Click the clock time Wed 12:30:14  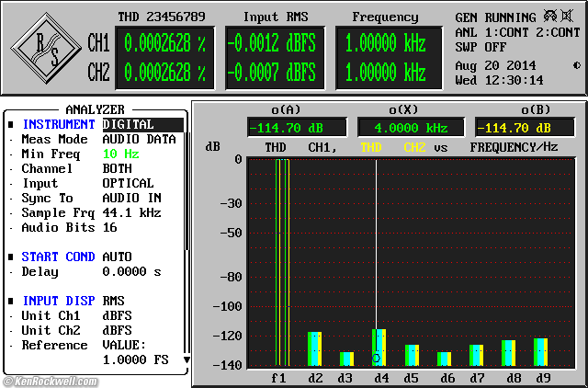point(499,80)
